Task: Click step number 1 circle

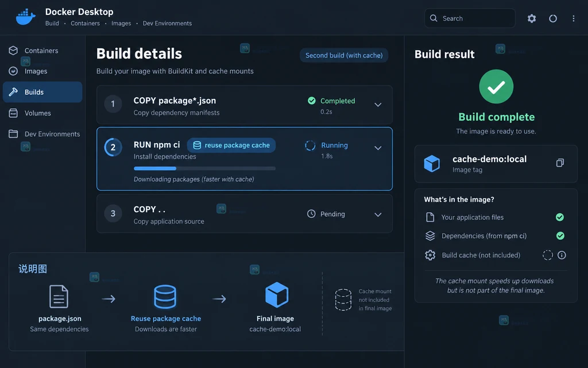Action: tap(113, 104)
